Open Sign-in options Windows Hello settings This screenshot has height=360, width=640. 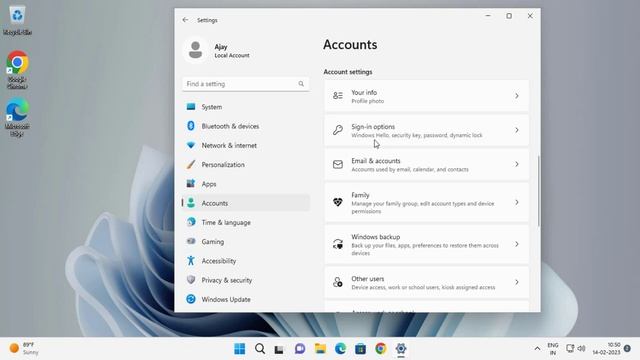click(x=427, y=130)
